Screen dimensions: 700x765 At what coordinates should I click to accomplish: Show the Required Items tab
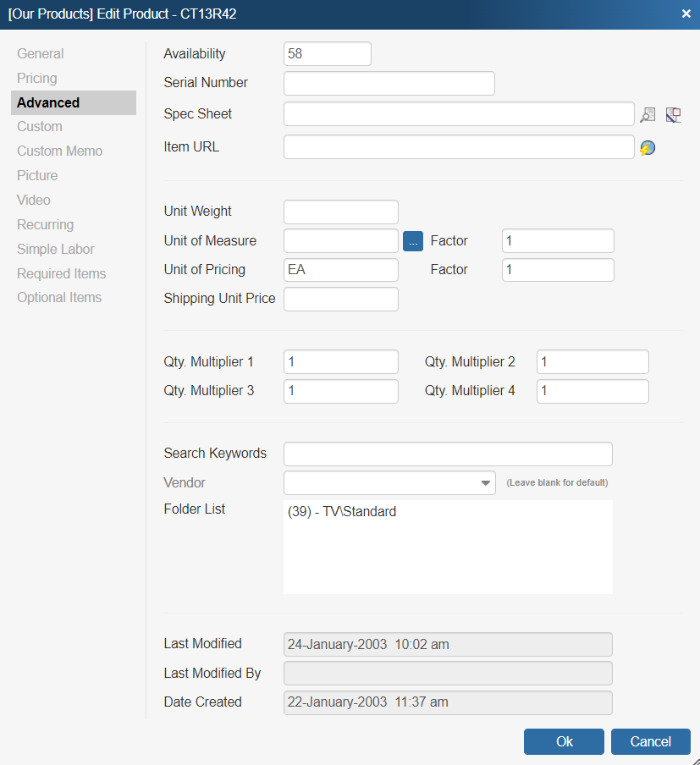point(61,273)
